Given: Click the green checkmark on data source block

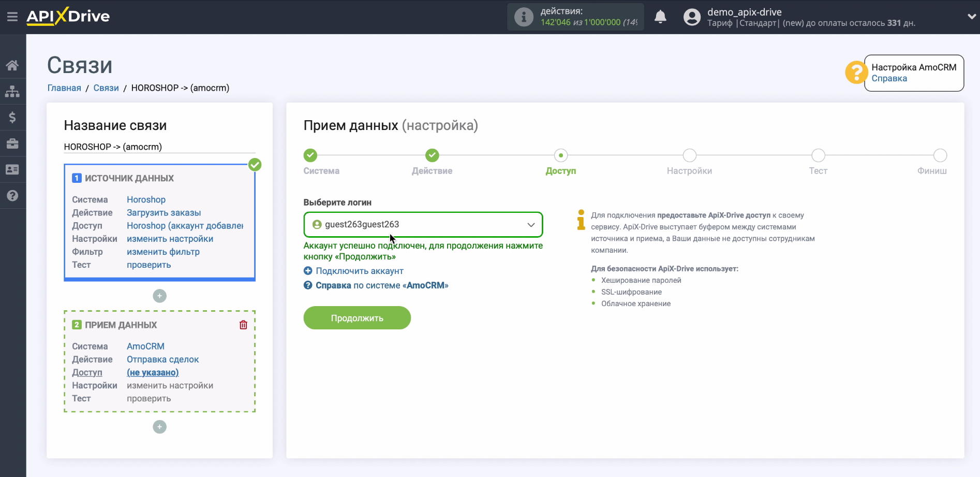Looking at the screenshot, I should [x=255, y=165].
